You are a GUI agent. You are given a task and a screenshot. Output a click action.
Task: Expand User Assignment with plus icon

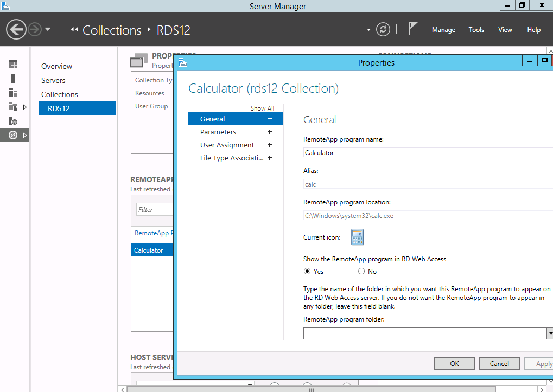point(270,145)
